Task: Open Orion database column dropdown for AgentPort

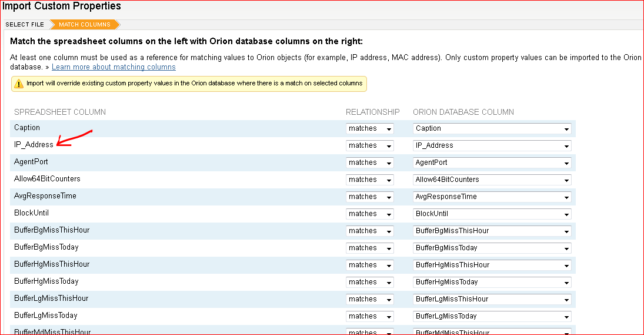Action: click(x=492, y=162)
